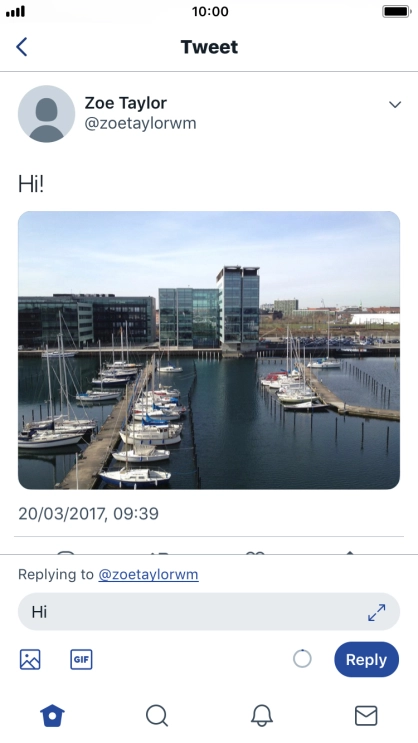418x743 pixels.
Task: Tap the character count circle indicator
Action: (x=302, y=659)
